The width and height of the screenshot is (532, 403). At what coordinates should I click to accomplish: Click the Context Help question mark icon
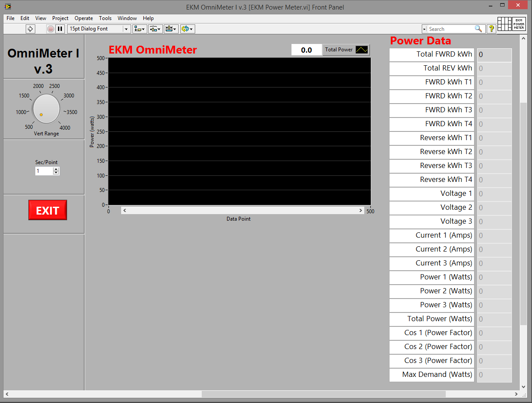491,29
